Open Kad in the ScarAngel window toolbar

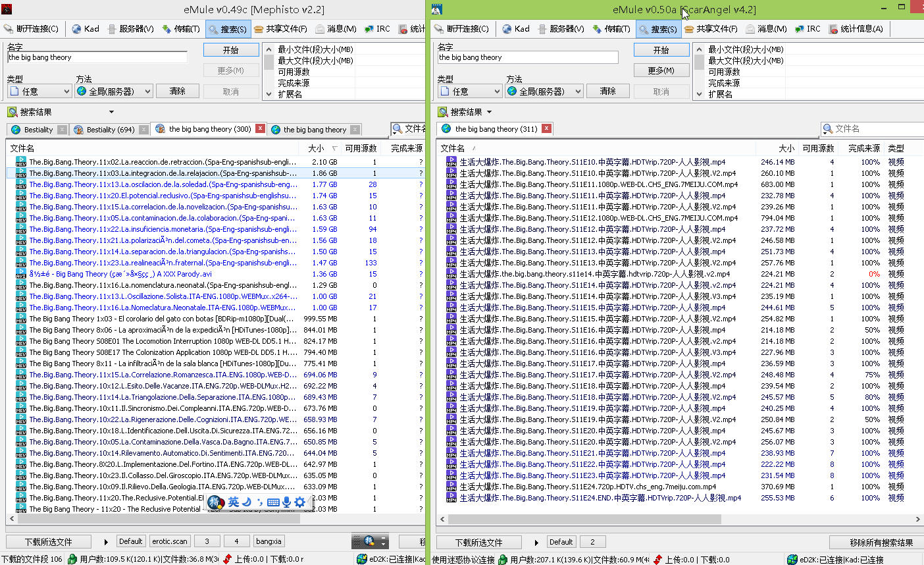pos(516,28)
